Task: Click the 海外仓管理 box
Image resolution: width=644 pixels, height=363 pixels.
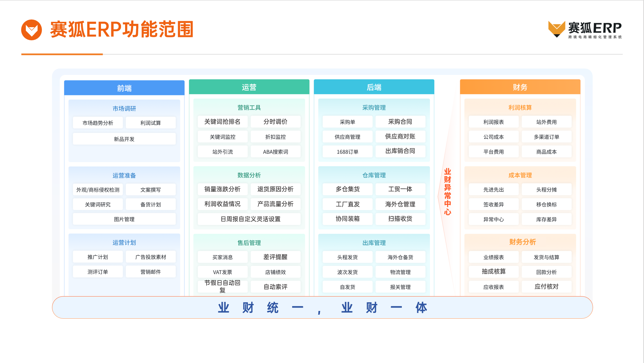Action: [400, 204]
